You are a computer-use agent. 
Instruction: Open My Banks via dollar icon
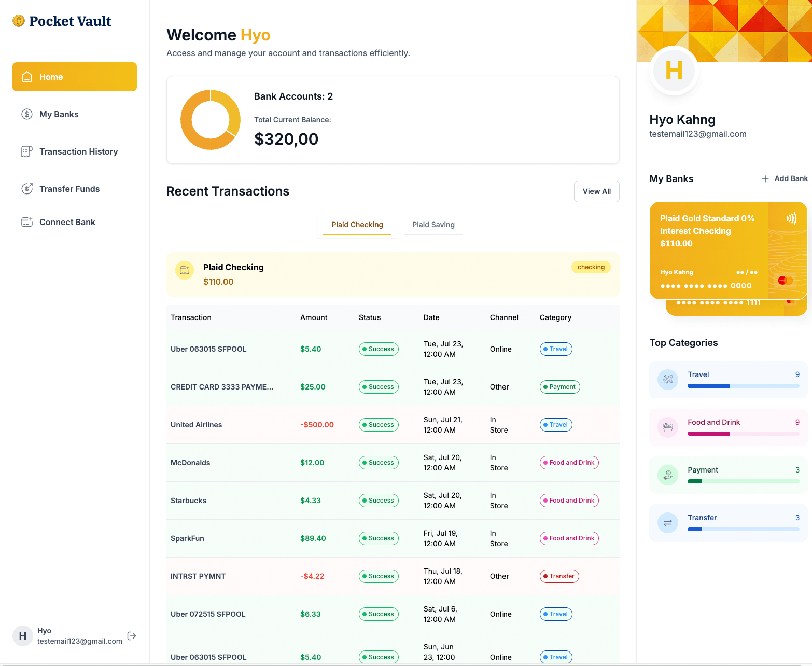click(27, 114)
